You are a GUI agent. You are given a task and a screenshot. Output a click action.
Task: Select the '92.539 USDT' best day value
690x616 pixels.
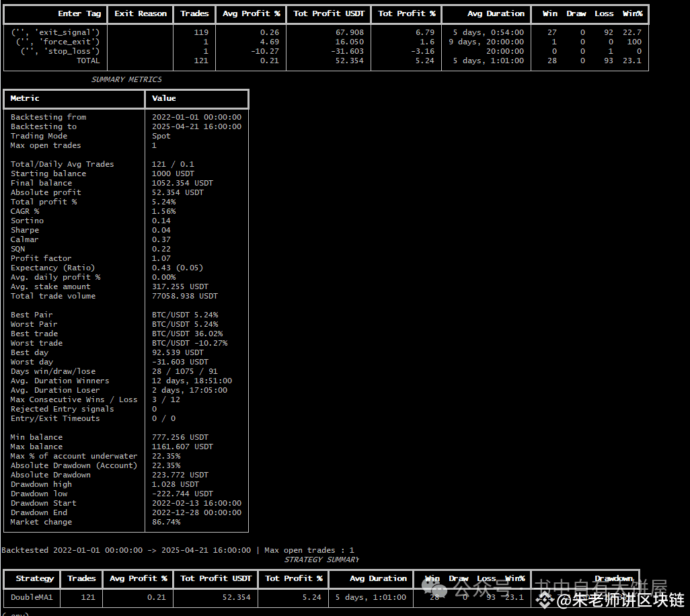178,353
